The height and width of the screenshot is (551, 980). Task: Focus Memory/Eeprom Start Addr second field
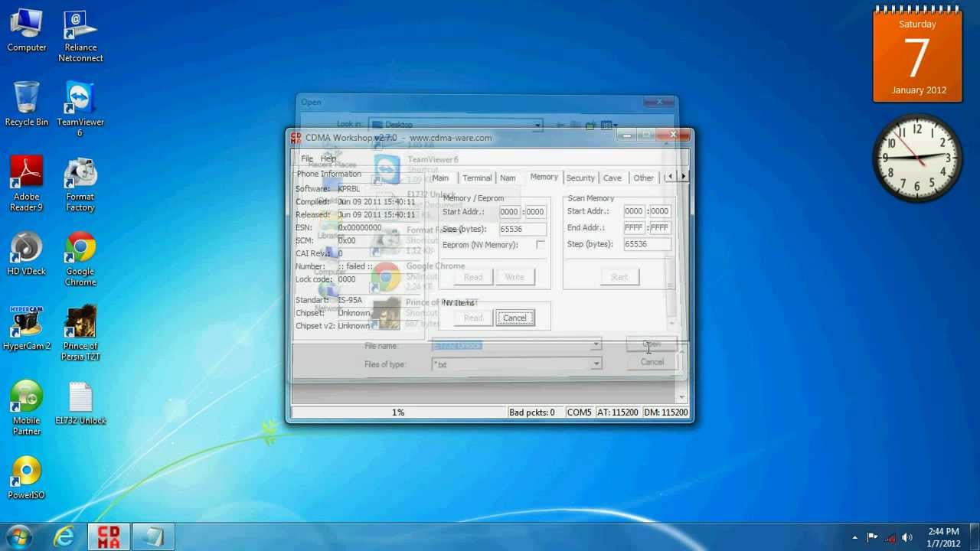(534, 212)
